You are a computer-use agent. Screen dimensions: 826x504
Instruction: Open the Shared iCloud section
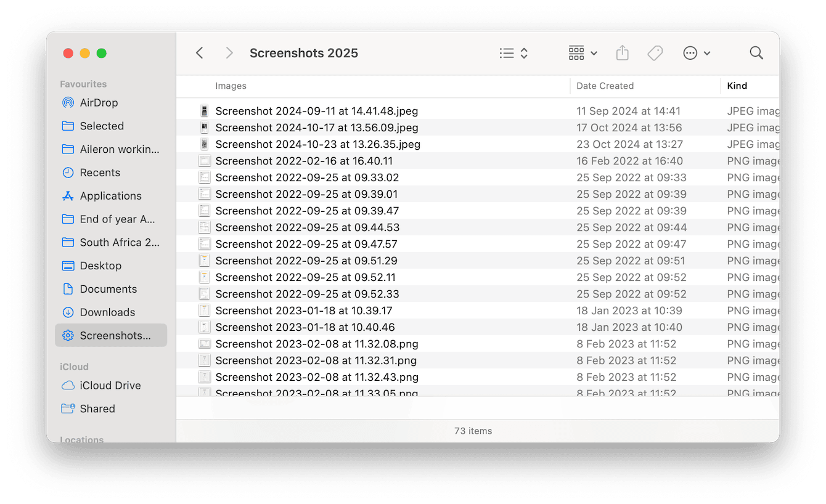(97, 408)
